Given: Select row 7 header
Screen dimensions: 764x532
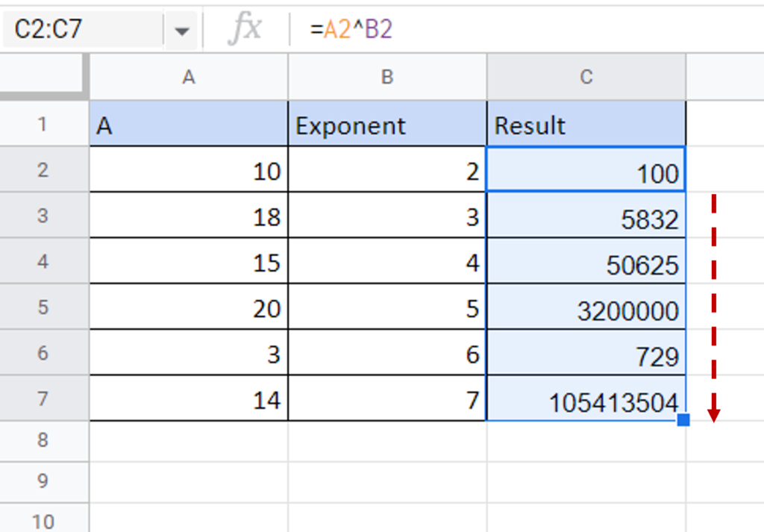Looking at the screenshot, I should coord(43,398).
